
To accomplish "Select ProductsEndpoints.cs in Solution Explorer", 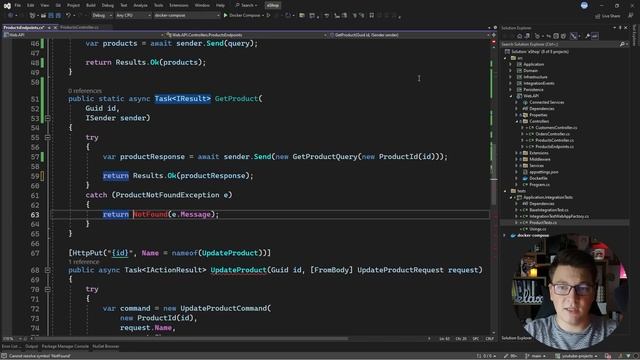I will pos(554,147).
